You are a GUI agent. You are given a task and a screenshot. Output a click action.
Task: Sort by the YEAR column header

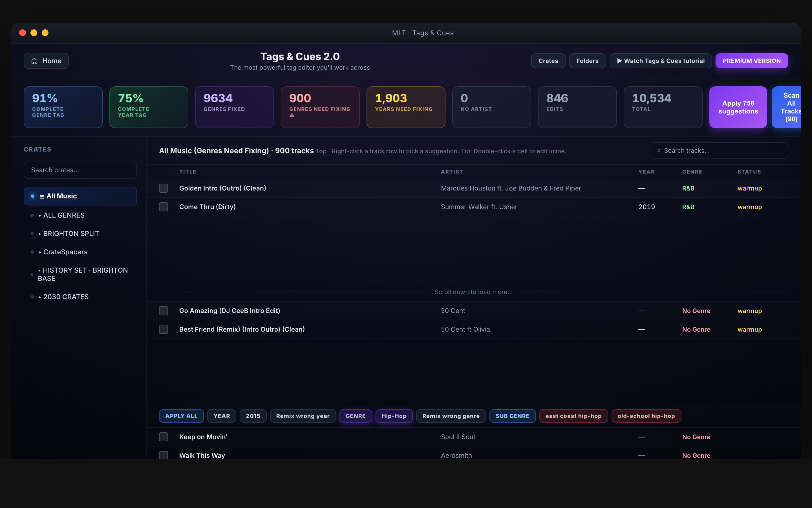(x=646, y=172)
